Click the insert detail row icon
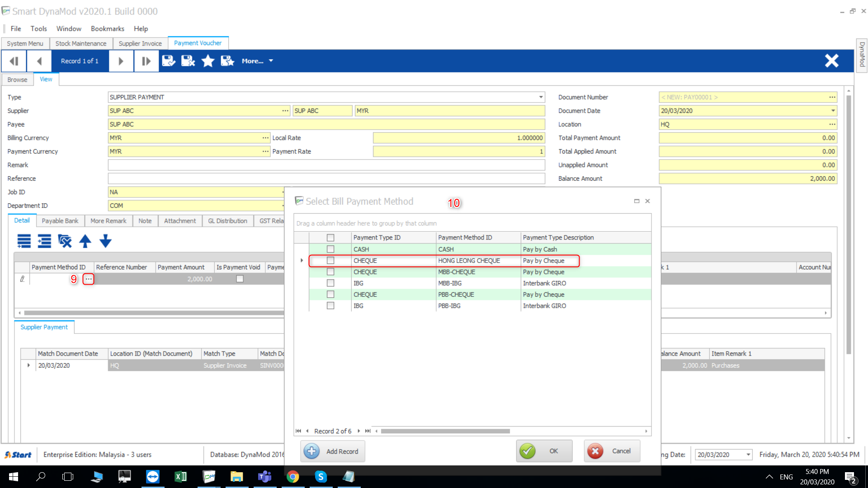Viewport: 868px width, 488px height. tap(44, 241)
